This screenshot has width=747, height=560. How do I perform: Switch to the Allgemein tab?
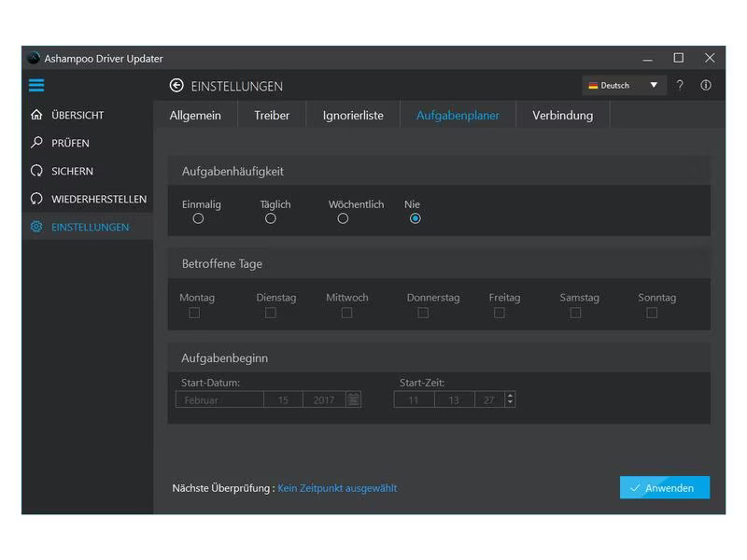195,115
